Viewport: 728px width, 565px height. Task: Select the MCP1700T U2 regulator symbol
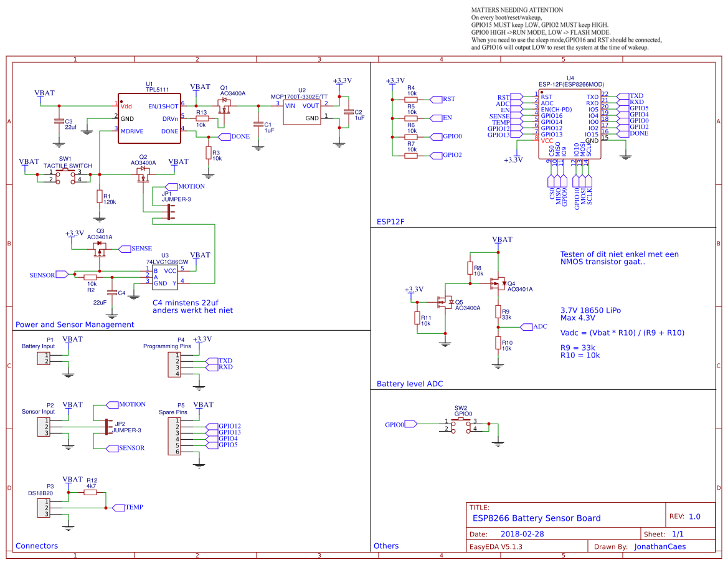tap(302, 112)
